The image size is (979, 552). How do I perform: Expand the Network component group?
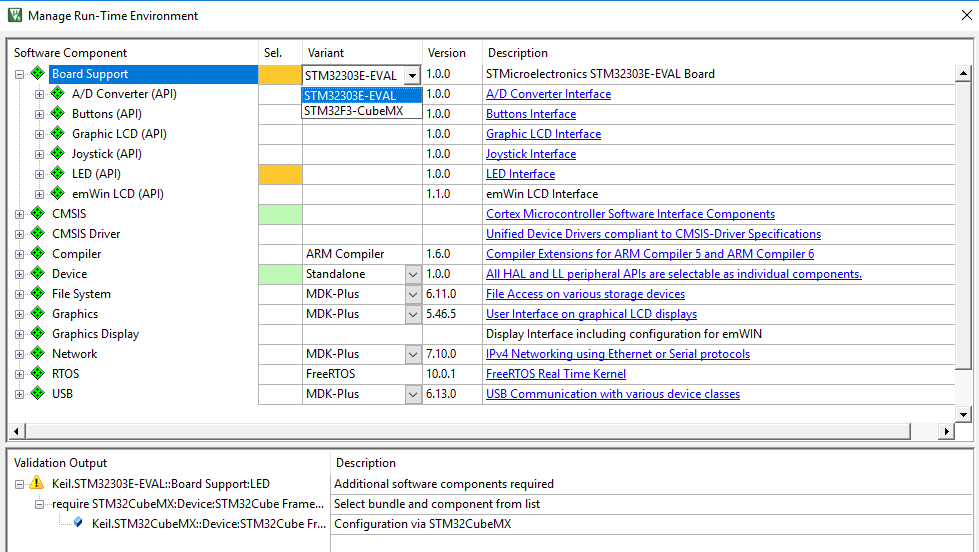coord(19,354)
